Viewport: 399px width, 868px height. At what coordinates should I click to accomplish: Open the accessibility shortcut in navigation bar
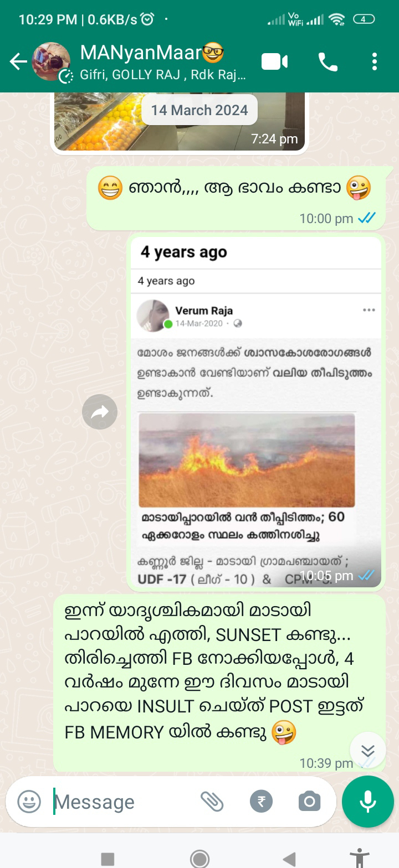point(360,859)
